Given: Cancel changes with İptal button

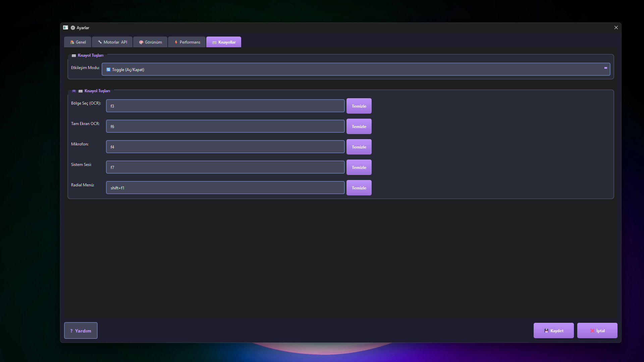Looking at the screenshot, I should point(597,330).
